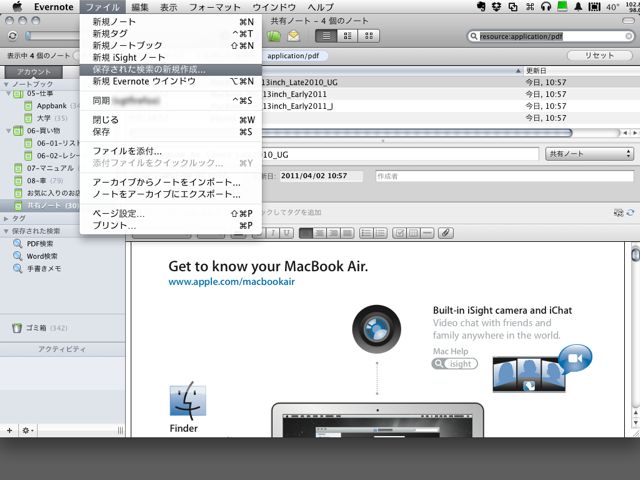Image resolution: width=640 pixels, height=480 pixels.
Task: Click the application/pdf filter token
Action: tap(293, 56)
